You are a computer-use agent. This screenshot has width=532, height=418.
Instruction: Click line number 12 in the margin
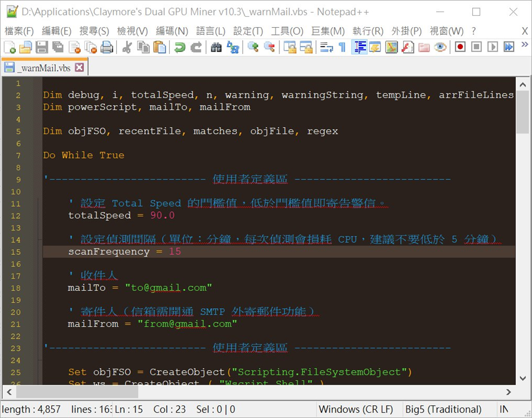coord(16,216)
